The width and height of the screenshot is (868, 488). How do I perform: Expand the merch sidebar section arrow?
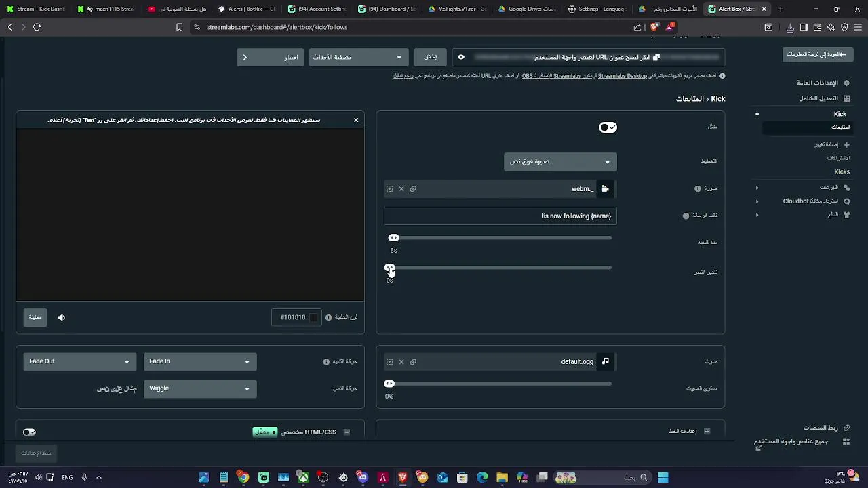pyautogui.click(x=757, y=215)
